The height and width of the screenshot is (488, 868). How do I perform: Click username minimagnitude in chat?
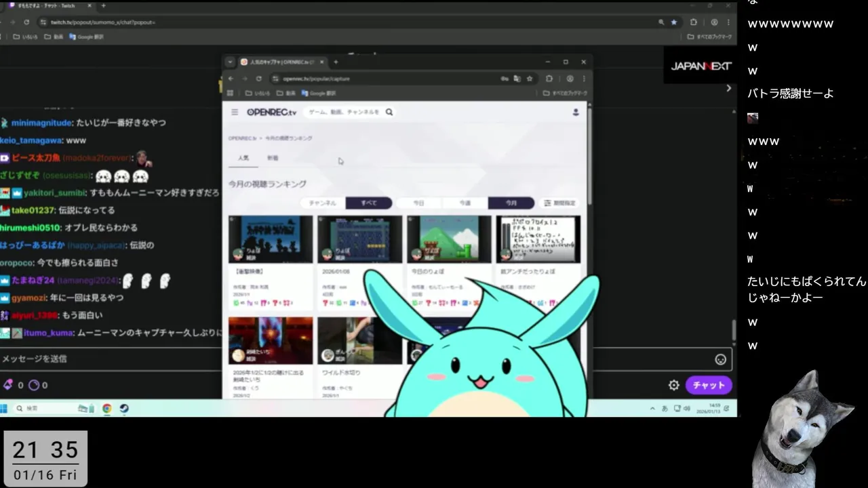point(41,123)
